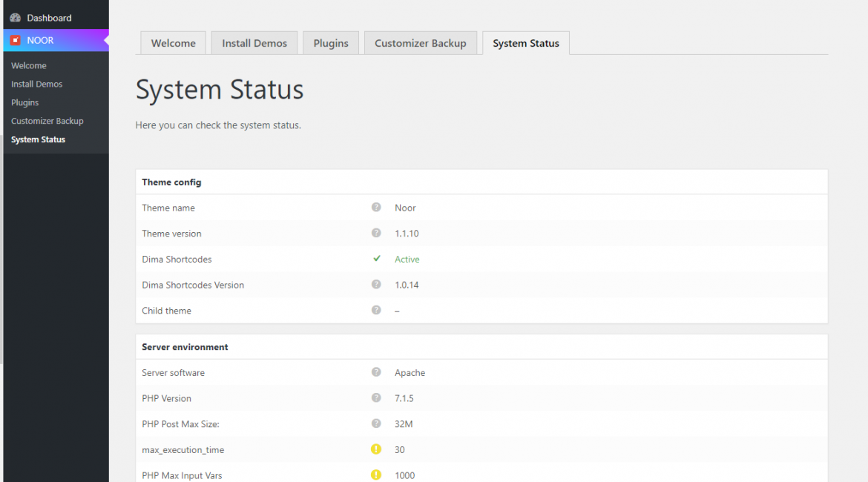Image resolution: width=868 pixels, height=482 pixels.
Task: Click the help icon next to Theme version
Action: 376,233
